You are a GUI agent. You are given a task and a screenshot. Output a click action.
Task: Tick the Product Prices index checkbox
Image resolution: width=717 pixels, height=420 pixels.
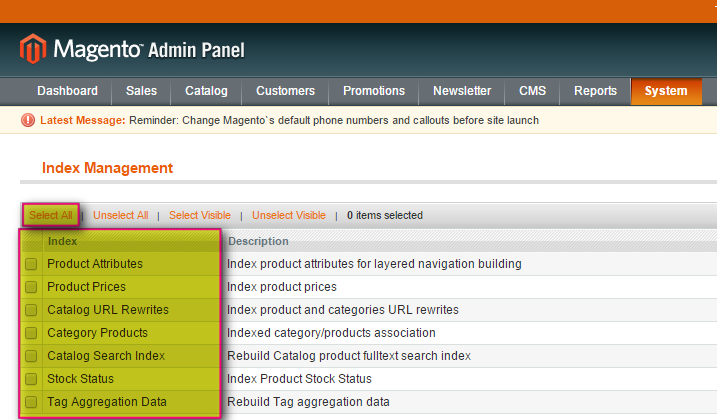[32, 287]
